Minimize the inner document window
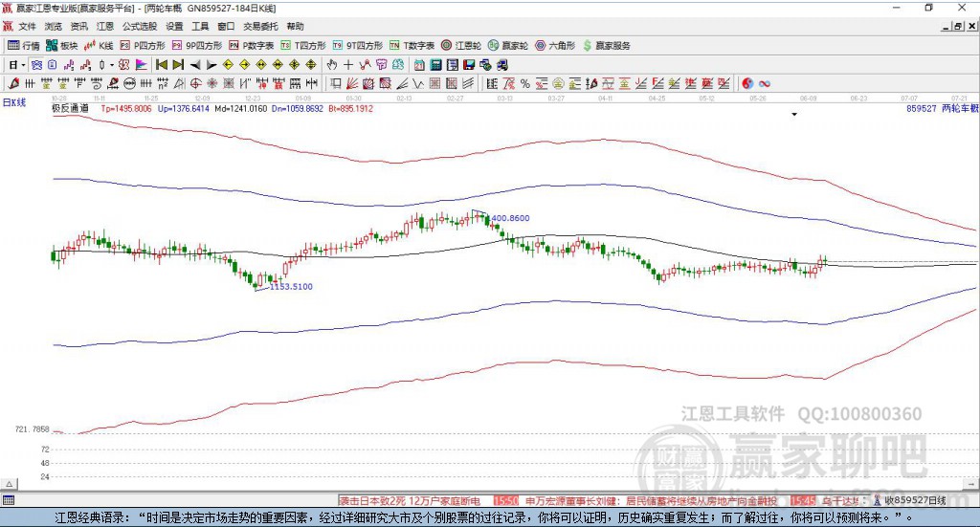Viewport: 980px width, 527px height. coord(947,26)
